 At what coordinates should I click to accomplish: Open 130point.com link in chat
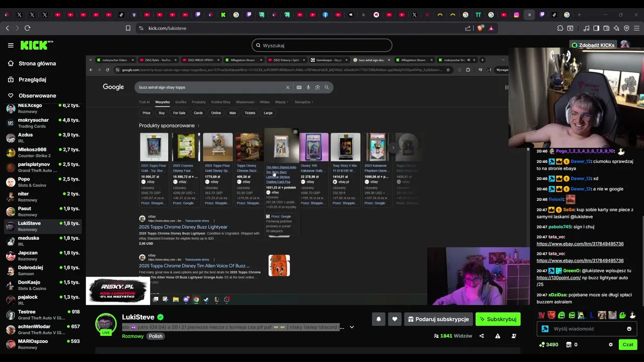(558, 278)
